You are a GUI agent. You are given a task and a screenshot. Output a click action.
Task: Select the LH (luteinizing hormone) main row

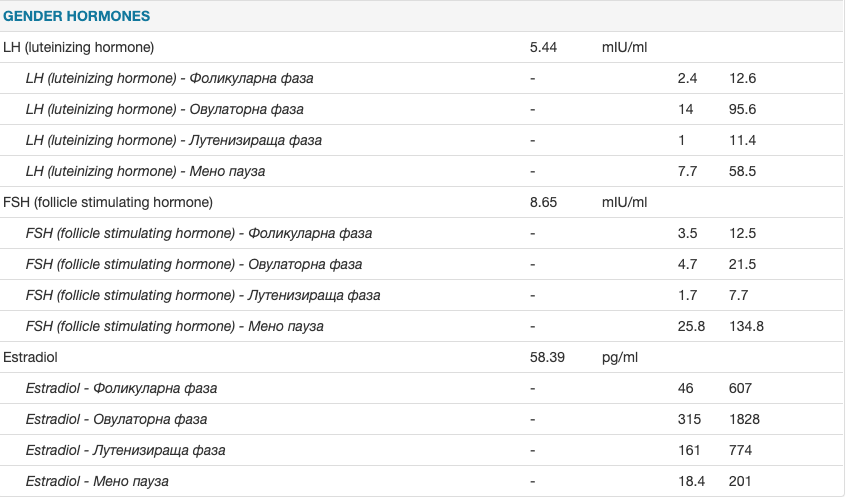click(79, 47)
